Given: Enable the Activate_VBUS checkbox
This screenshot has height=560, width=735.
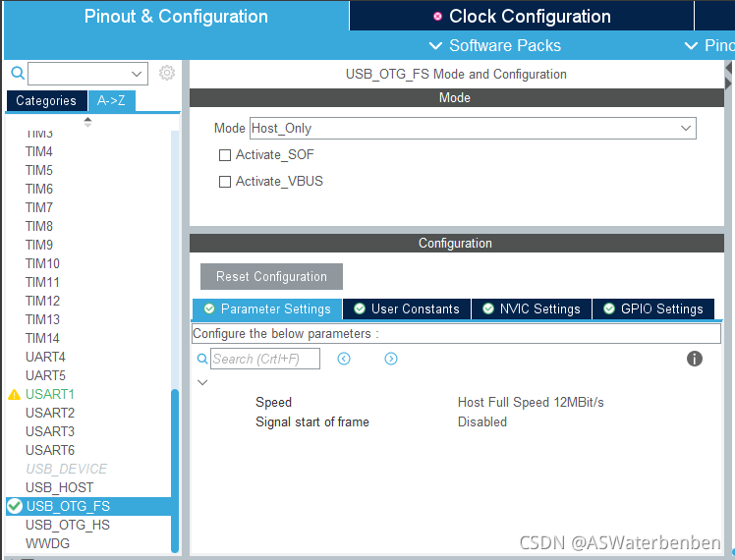Looking at the screenshot, I should coord(225,182).
